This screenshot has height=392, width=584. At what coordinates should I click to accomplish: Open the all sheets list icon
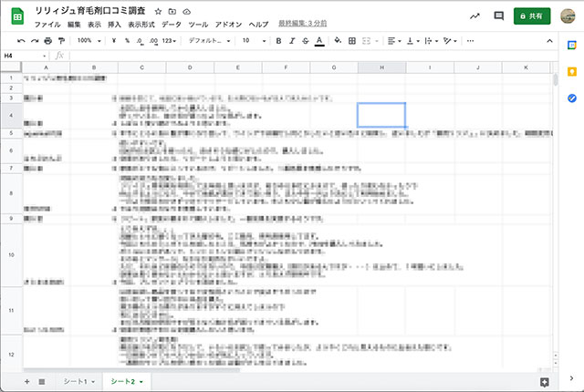[43, 381]
